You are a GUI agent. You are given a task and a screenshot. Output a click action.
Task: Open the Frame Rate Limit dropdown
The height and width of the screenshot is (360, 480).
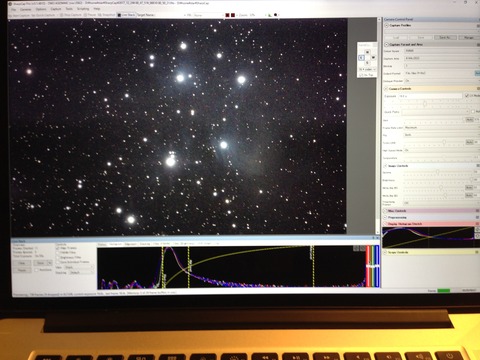tap(442, 127)
